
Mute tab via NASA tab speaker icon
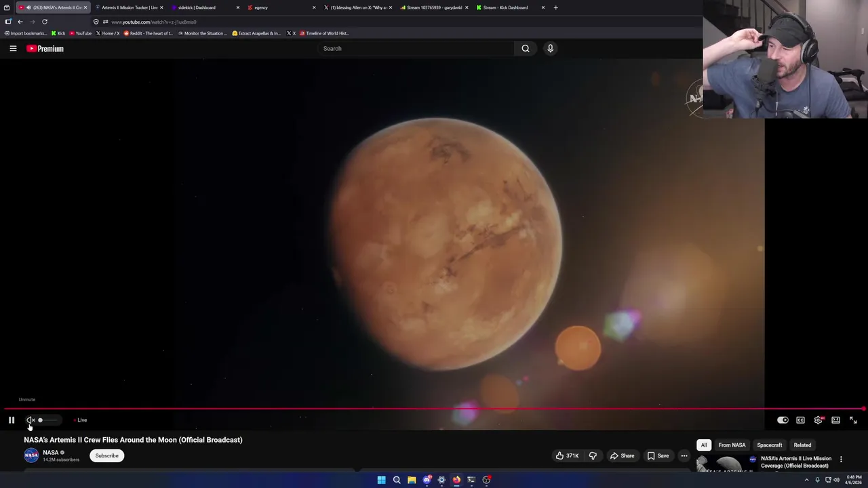pos(28,7)
